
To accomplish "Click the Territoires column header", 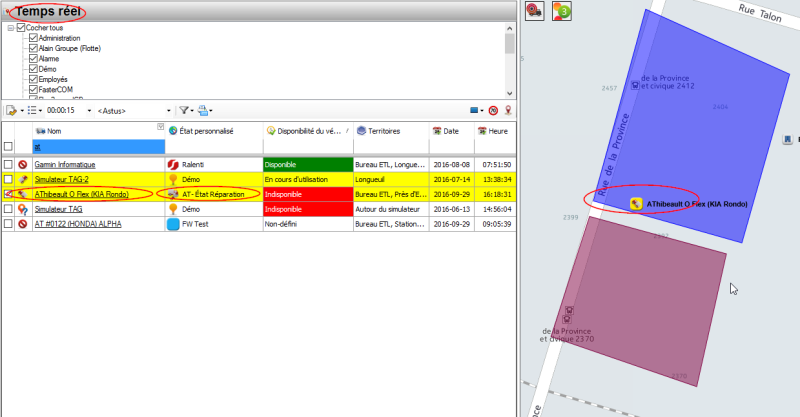I will (386, 131).
